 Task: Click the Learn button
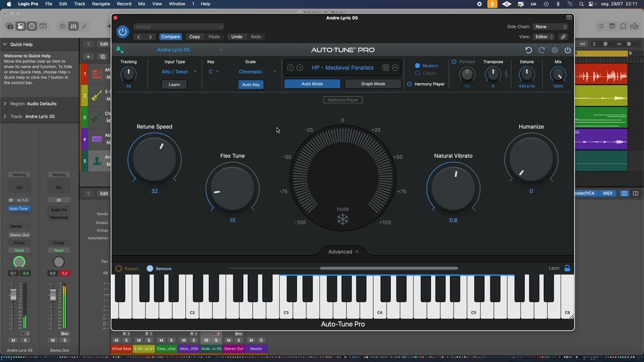coord(174,84)
